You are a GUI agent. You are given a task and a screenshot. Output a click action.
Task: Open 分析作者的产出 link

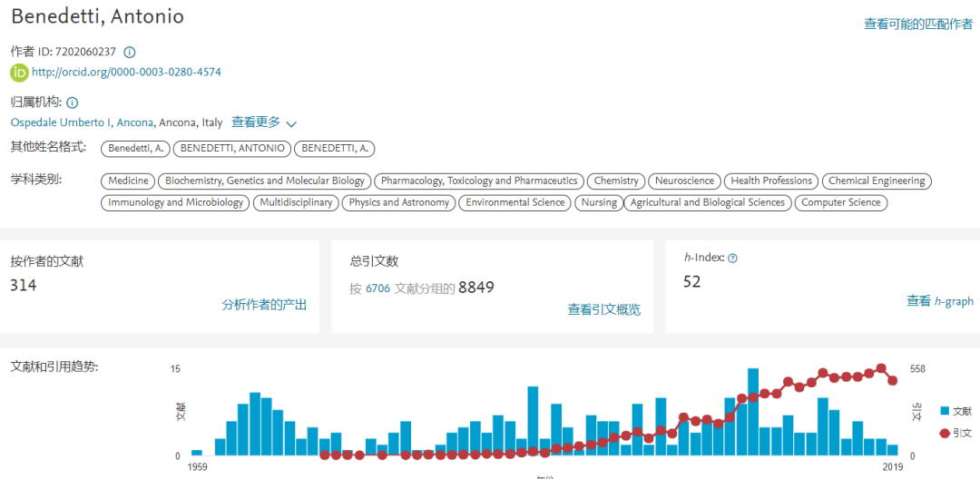point(264,305)
